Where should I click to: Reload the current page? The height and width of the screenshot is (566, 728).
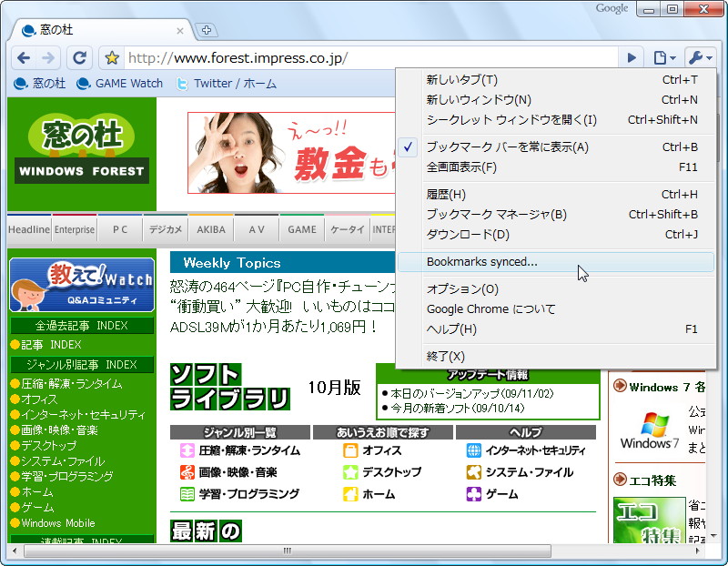[x=80, y=57]
